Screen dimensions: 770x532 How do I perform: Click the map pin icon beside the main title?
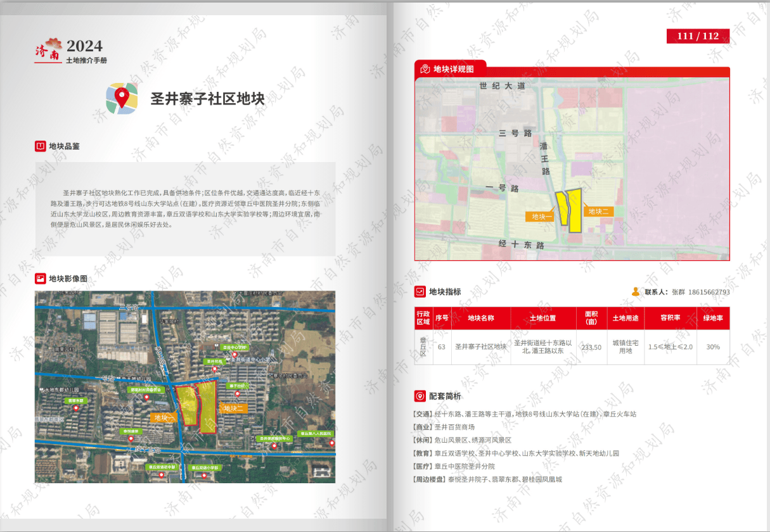coord(122,98)
